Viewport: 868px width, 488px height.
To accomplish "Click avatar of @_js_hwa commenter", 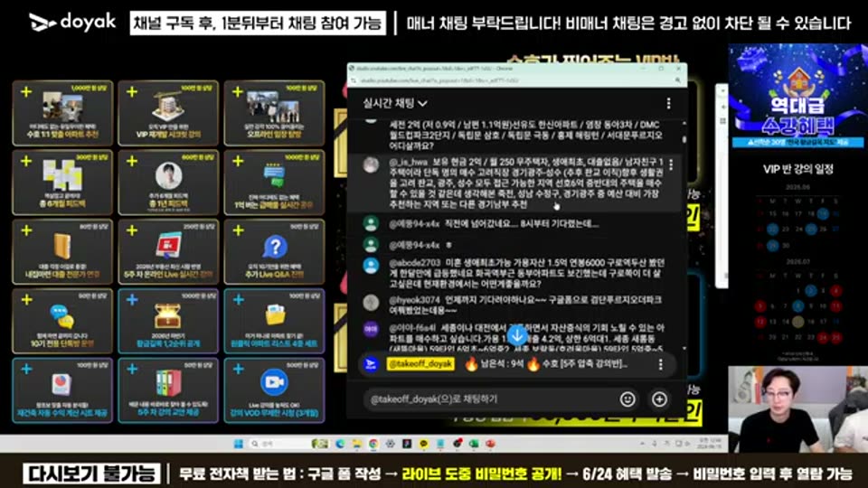I will click(x=371, y=164).
